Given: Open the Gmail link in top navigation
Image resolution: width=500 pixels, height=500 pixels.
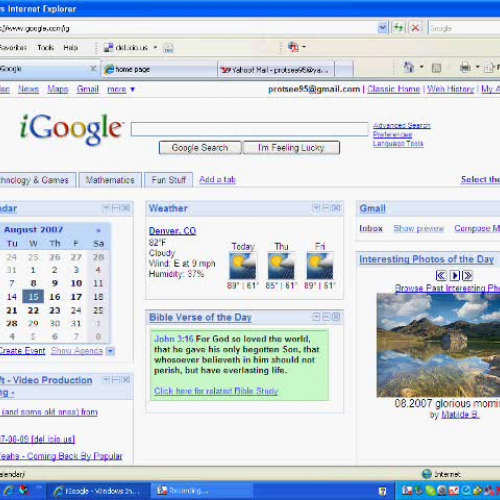Looking at the screenshot, I should (88, 89).
